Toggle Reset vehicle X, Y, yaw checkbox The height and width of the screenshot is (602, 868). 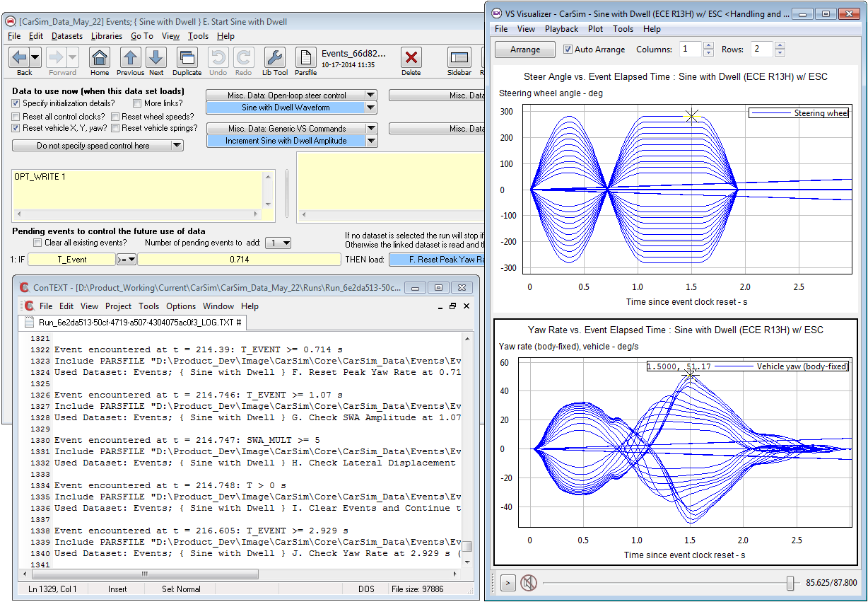coord(16,128)
